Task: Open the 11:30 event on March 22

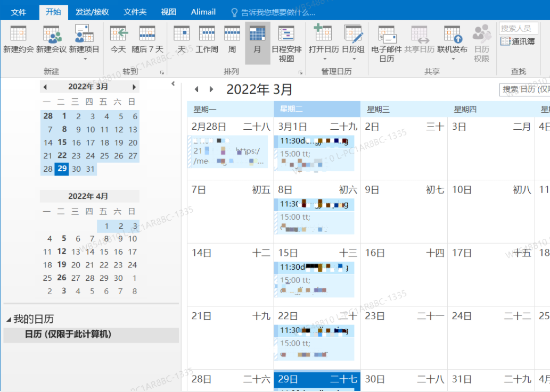Action: pyautogui.click(x=314, y=331)
